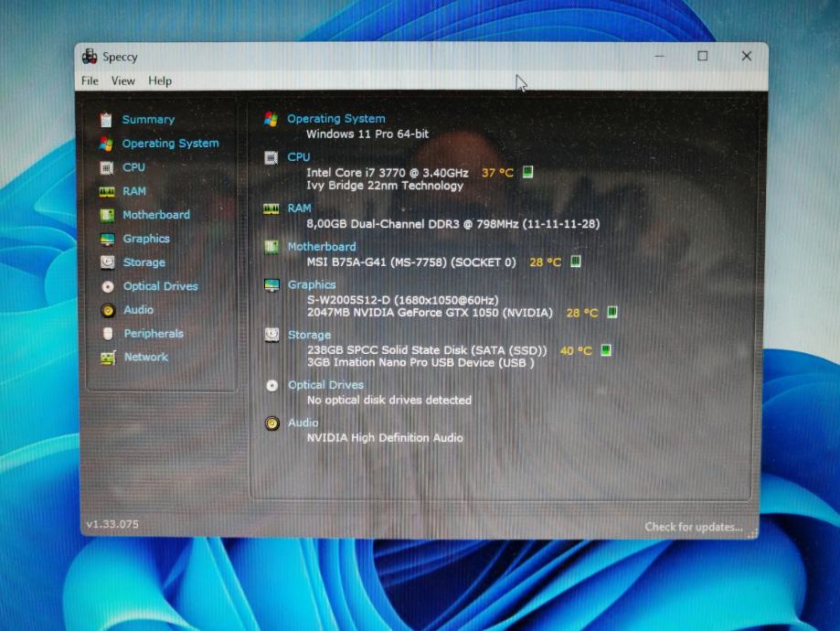This screenshot has height=631, width=840.
Task: Click the MSI B75A-G41 motherboard text
Action: [x=411, y=262]
